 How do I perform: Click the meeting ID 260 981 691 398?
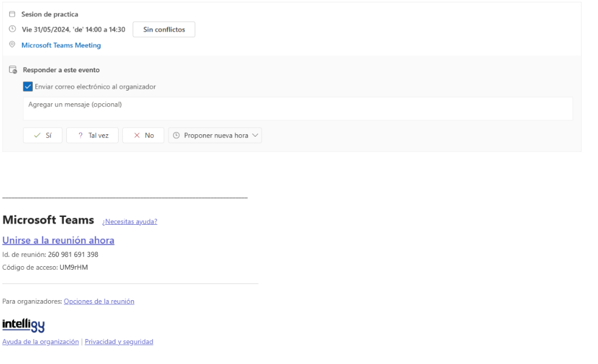(x=73, y=254)
